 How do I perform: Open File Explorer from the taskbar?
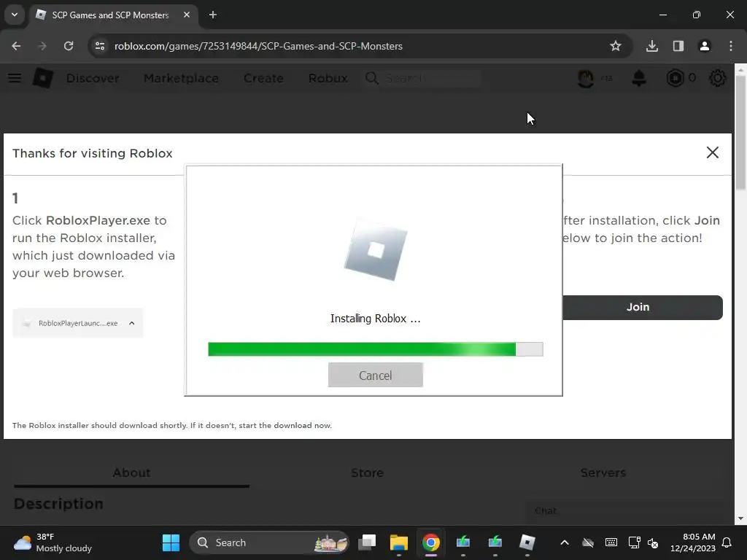coord(399,542)
